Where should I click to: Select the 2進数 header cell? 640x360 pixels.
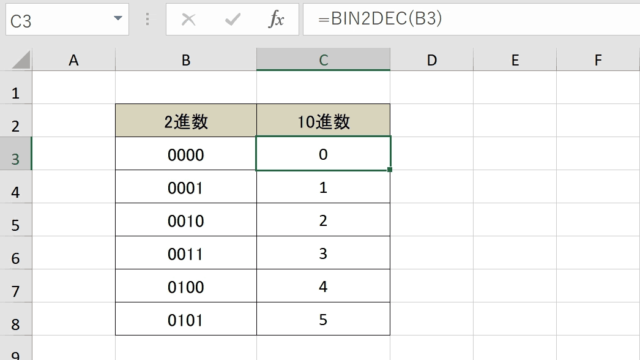point(186,120)
